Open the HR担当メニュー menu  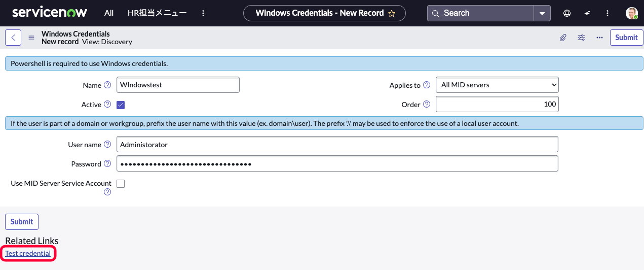click(157, 13)
